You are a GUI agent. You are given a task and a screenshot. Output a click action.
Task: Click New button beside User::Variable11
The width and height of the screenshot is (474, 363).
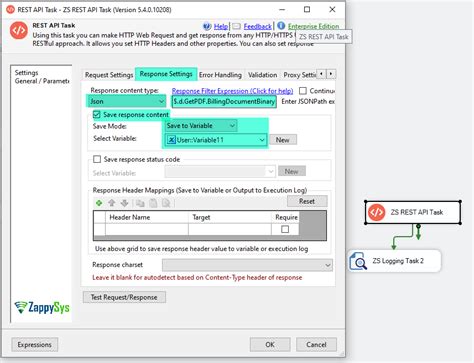click(283, 140)
